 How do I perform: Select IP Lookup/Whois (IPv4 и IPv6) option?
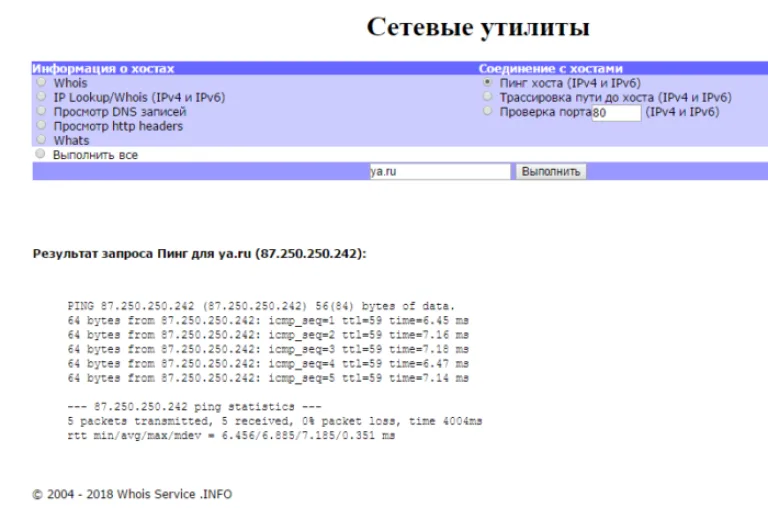click(x=42, y=96)
